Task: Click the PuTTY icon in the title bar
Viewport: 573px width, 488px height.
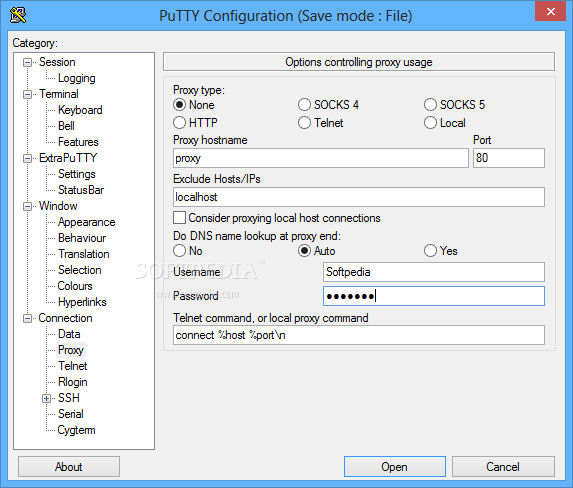Action: point(18,15)
